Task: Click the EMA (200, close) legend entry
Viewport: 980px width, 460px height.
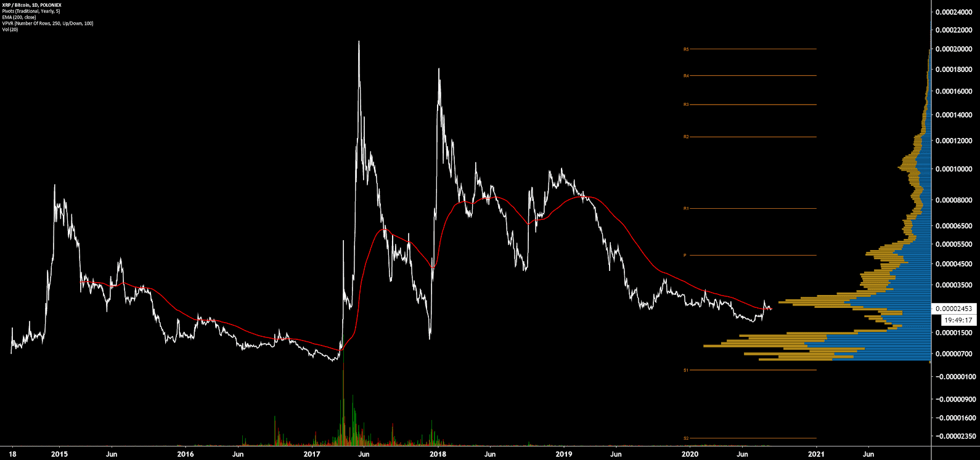Action: click(x=19, y=17)
